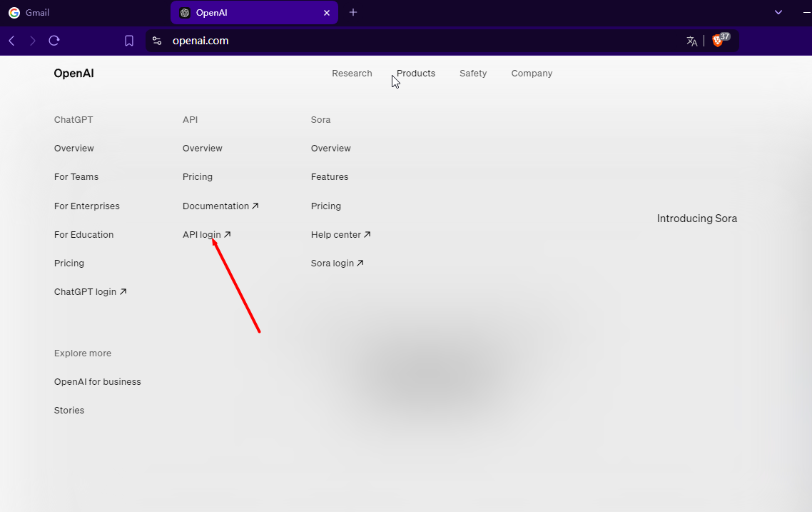The width and height of the screenshot is (812, 512).
Task: Open For Education link
Action: [84, 234]
